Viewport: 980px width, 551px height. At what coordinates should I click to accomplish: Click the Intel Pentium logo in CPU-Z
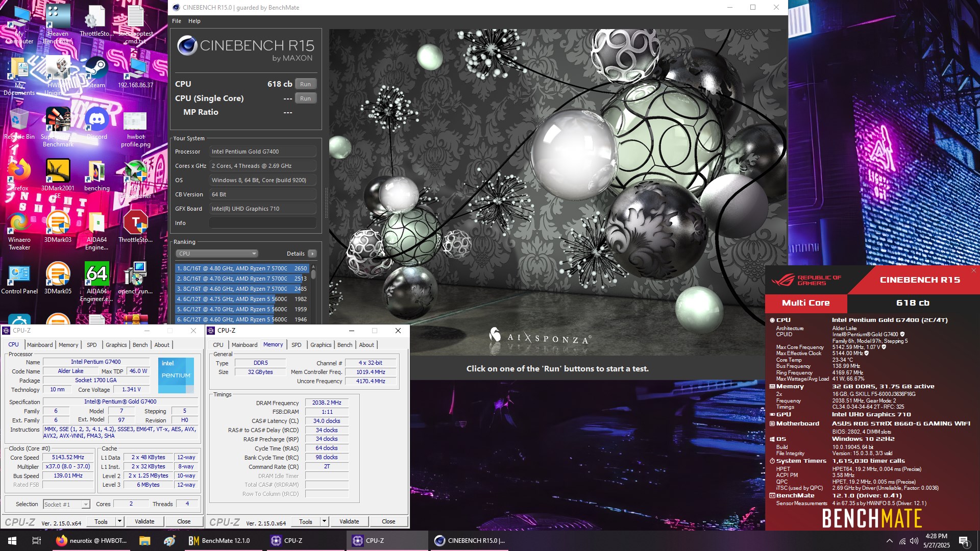(x=176, y=375)
